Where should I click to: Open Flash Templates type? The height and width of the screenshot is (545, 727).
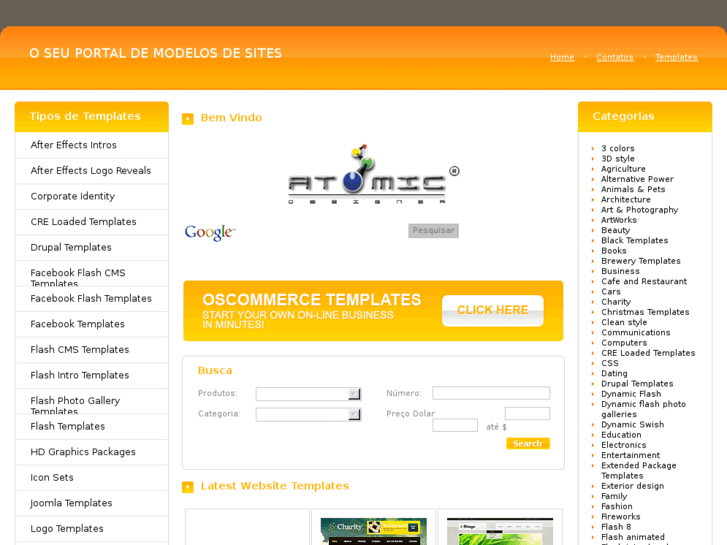coord(68,426)
